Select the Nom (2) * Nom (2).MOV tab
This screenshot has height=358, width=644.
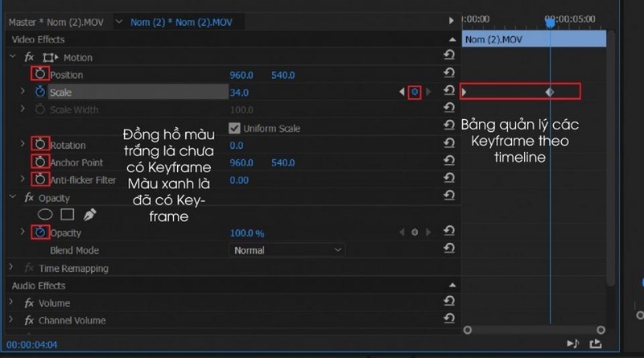[x=181, y=23]
